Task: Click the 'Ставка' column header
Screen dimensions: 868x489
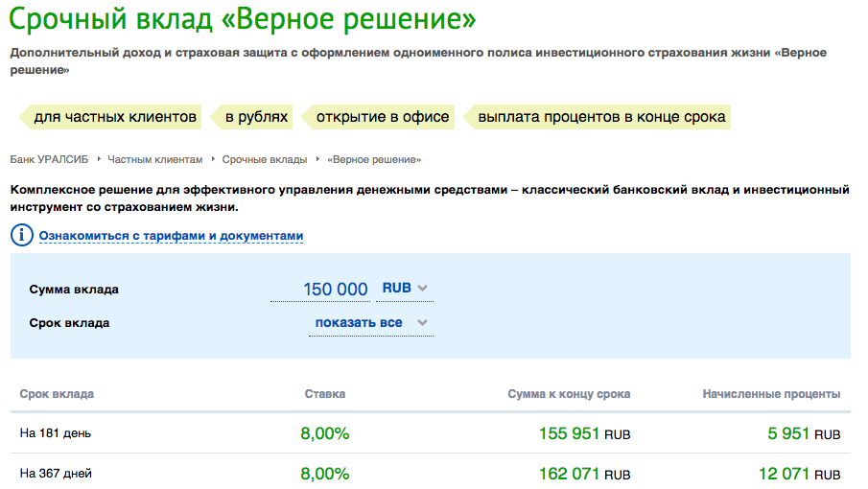Action: click(x=325, y=394)
